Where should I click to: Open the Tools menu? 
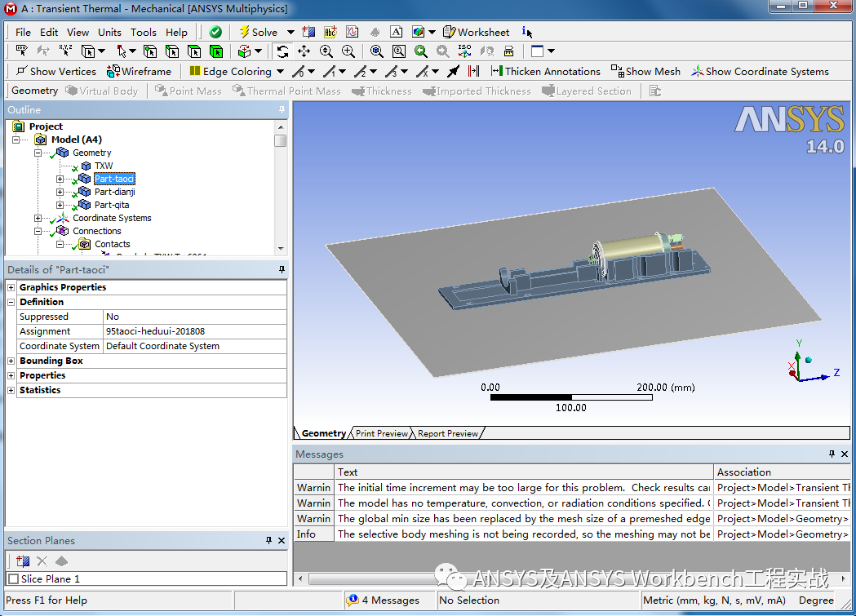(144, 32)
